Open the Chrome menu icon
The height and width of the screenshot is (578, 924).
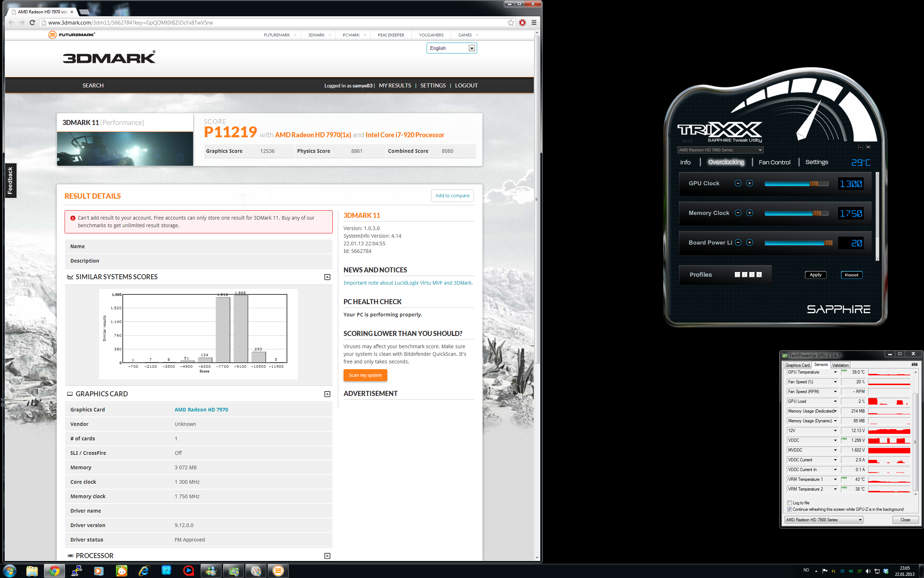click(534, 22)
